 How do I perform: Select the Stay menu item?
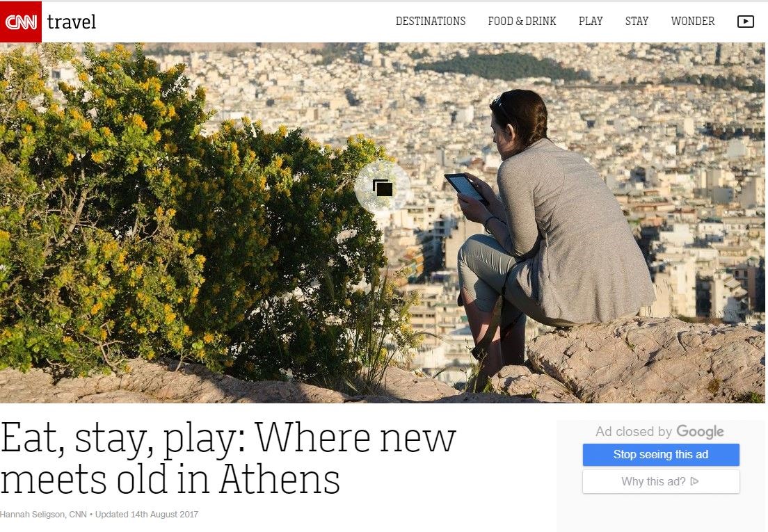(637, 22)
